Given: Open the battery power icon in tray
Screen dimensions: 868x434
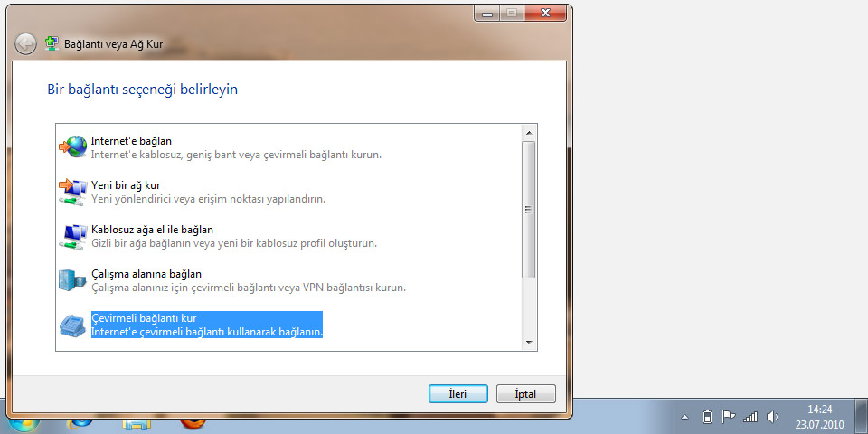Looking at the screenshot, I should point(707,417).
